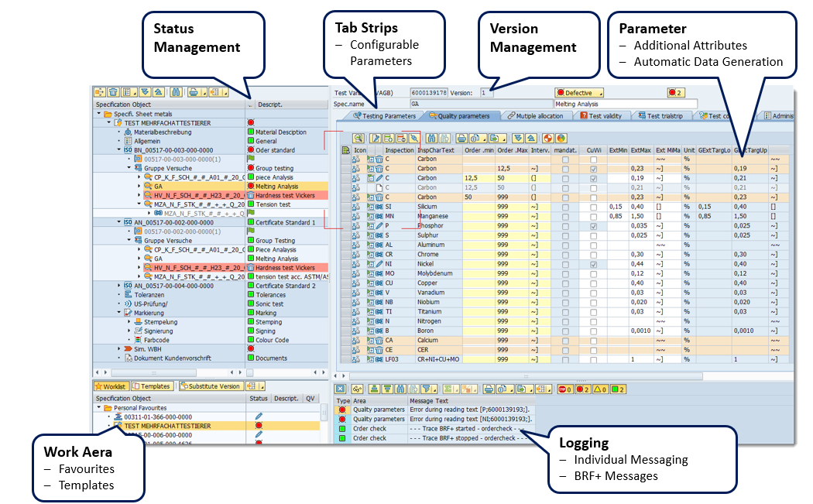Toggle the CuWi checkbox for Silicium row
The width and height of the screenshot is (813, 504).
pyautogui.click(x=593, y=207)
